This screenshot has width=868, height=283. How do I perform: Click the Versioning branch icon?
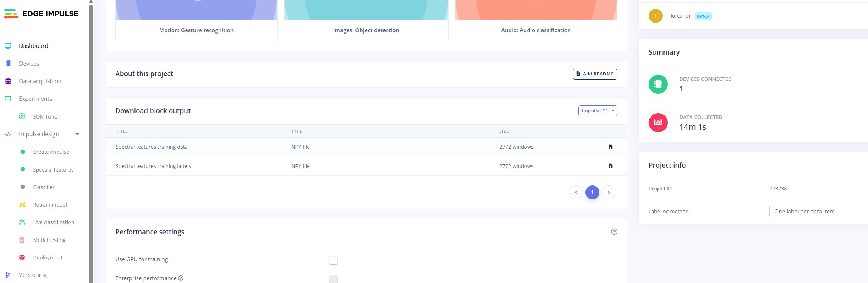click(x=8, y=275)
